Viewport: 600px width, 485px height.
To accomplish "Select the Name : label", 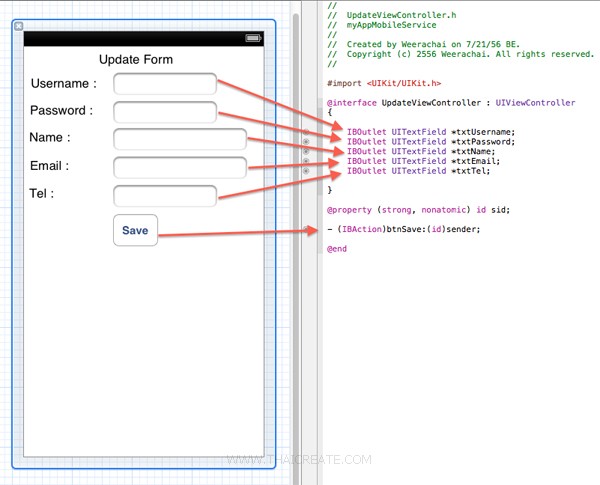I will [50, 137].
